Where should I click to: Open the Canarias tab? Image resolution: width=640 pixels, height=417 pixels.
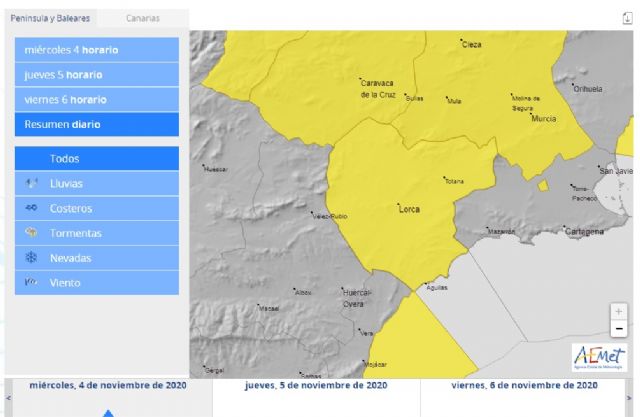point(142,19)
